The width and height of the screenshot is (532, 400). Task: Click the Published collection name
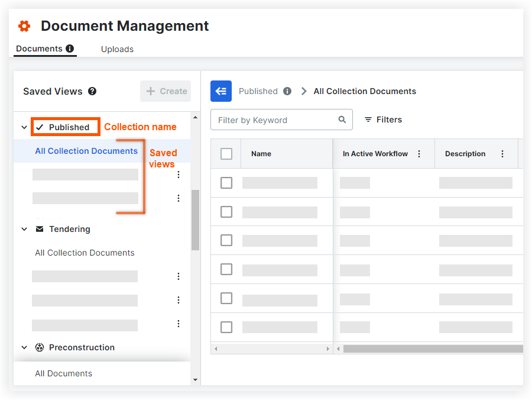(x=69, y=127)
